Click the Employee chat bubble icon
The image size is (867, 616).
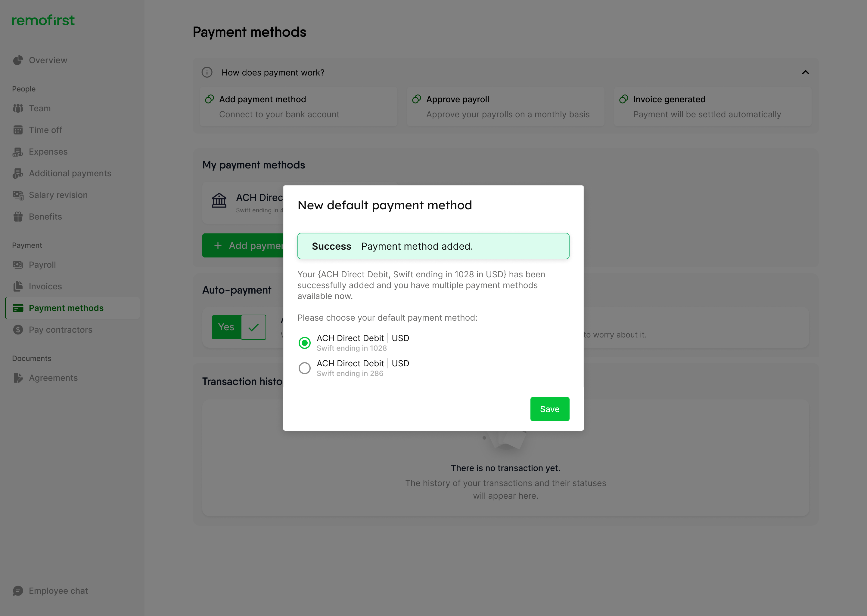(18, 591)
